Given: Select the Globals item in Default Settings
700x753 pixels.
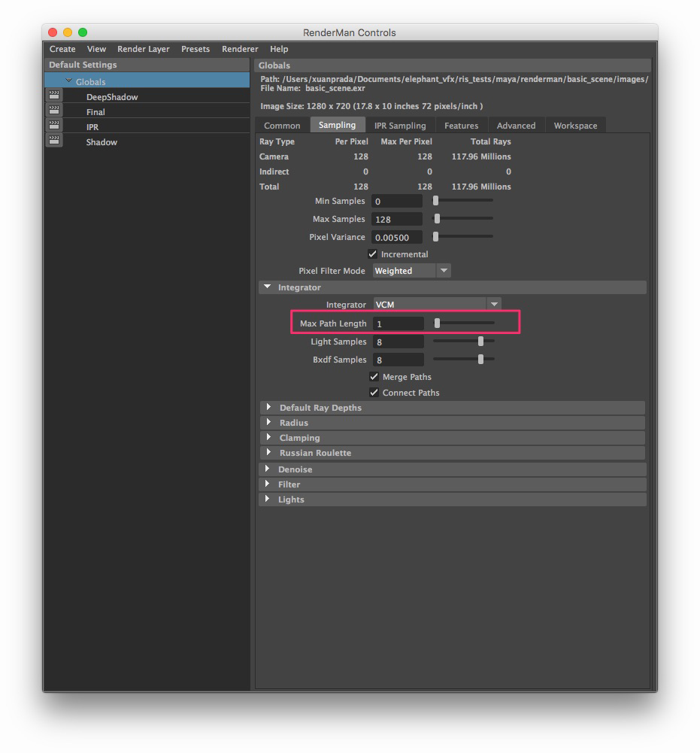Looking at the screenshot, I should (147, 80).
